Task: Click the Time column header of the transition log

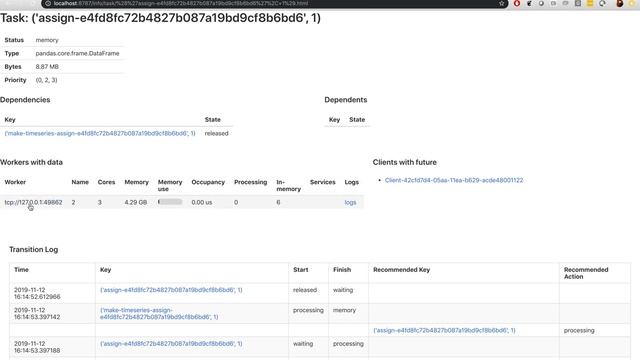Action: coord(21,270)
